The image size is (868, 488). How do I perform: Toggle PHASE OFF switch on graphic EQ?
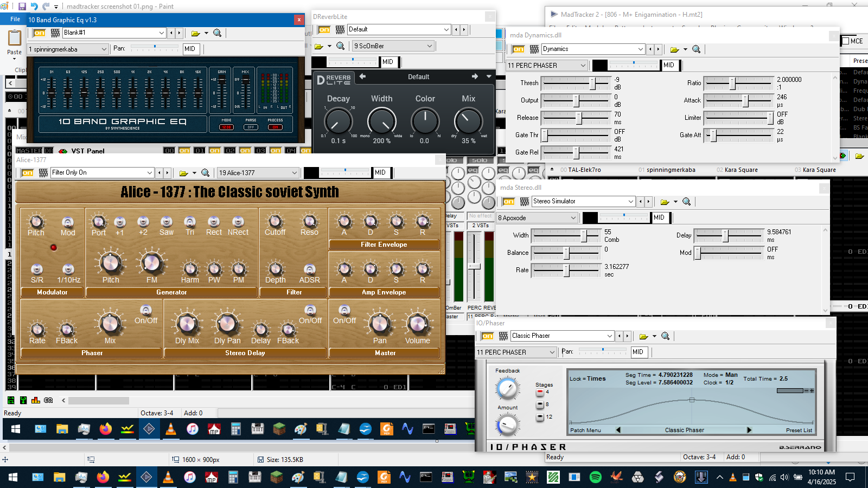pyautogui.click(x=251, y=127)
